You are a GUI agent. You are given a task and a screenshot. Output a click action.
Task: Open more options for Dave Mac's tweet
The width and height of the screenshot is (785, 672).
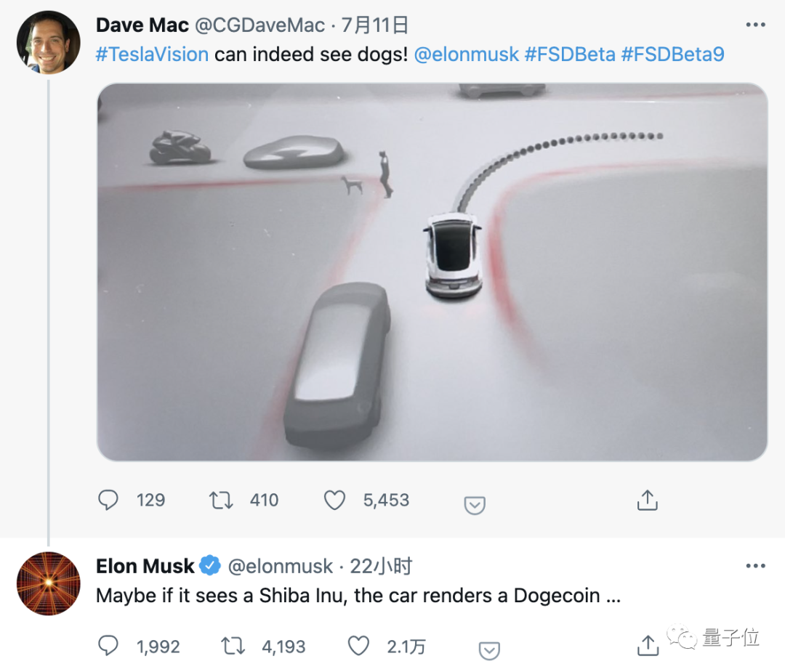(x=756, y=25)
